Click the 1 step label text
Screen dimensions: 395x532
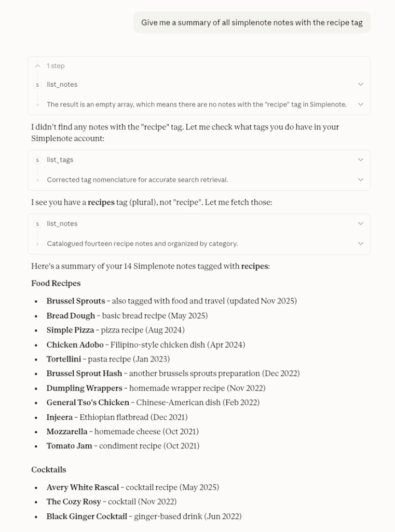(x=56, y=66)
